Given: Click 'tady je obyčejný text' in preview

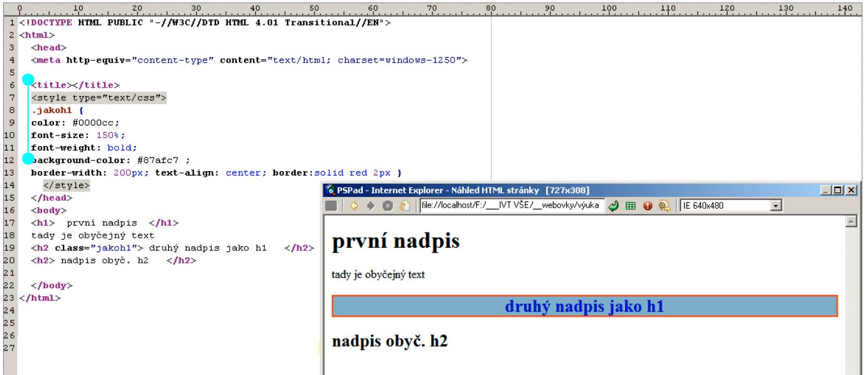Looking at the screenshot, I should [378, 274].
